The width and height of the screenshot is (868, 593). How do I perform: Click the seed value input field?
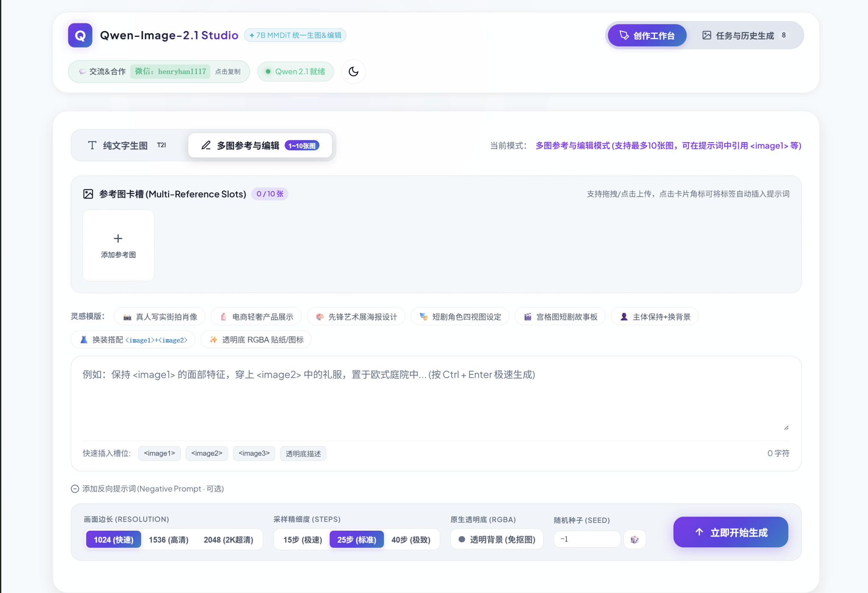click(x=587, y=540)
